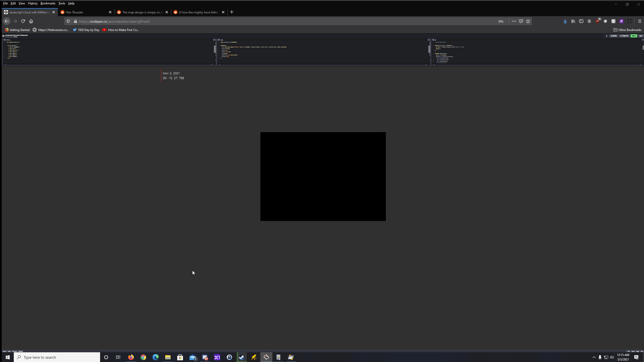This screenshot has width=644, height=362.
Task: Open the 1920 Day by Day bookmark
Action: pos(86,30)
